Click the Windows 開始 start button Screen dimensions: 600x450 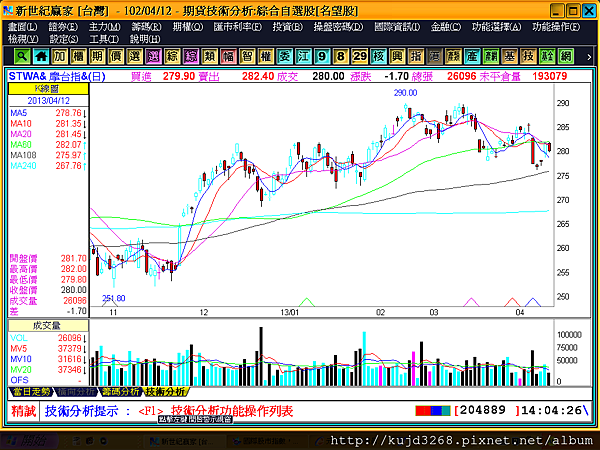click(30, 441)
